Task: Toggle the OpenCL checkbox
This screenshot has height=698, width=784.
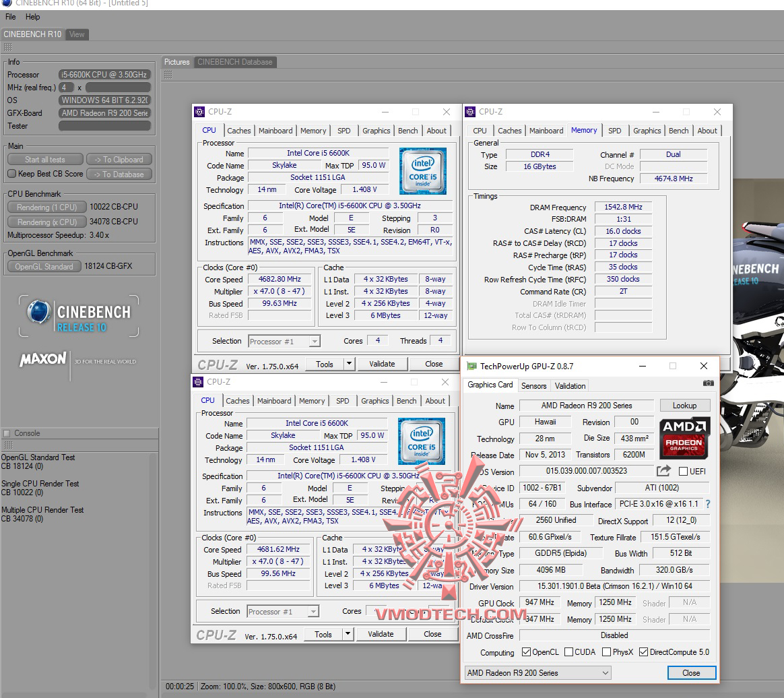Action: 526,652
